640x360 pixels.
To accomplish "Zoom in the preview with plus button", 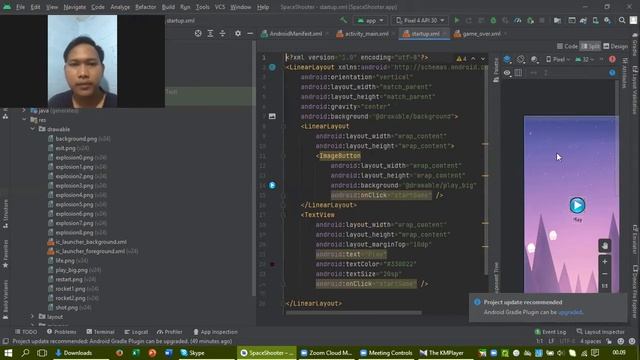I will [x=605, y=261].
